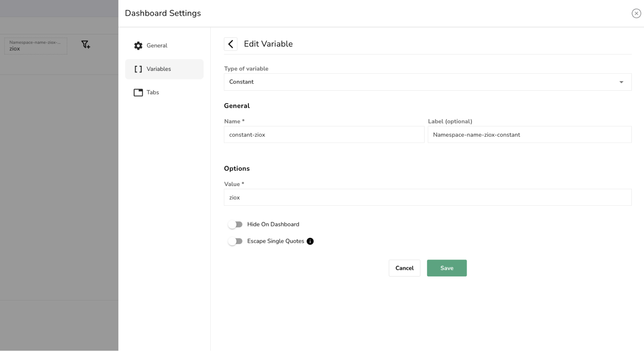This screenshot has width=644, height=351.
Task: Click the brackets icon for Variables
Action: pos(138,69)
